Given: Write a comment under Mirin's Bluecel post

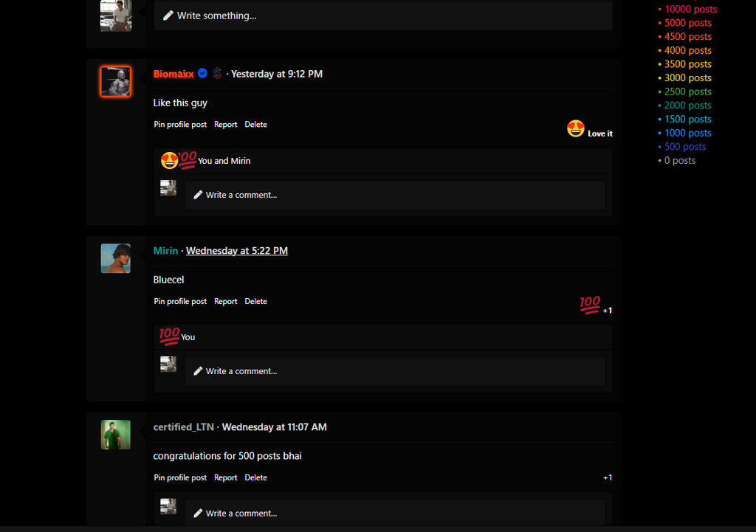Looking at the screenshot, I should tap(394, 372).
